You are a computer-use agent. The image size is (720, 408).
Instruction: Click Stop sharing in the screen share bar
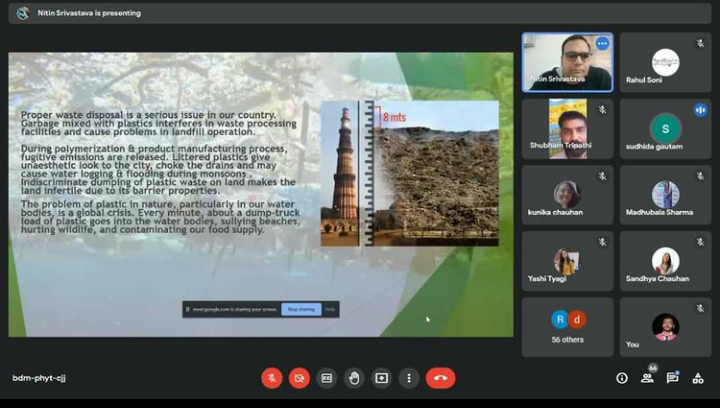[x=301, y=310]
